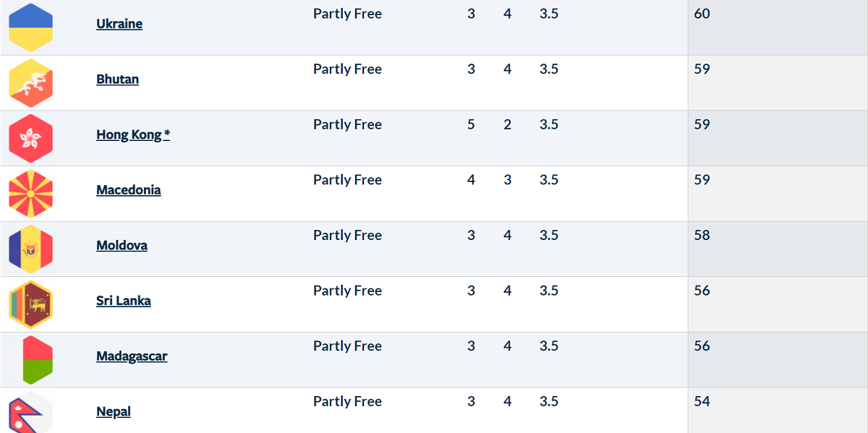Click the Moldova flag icon
The height and width of the screenshot is (433, 868).
point(30,249)
